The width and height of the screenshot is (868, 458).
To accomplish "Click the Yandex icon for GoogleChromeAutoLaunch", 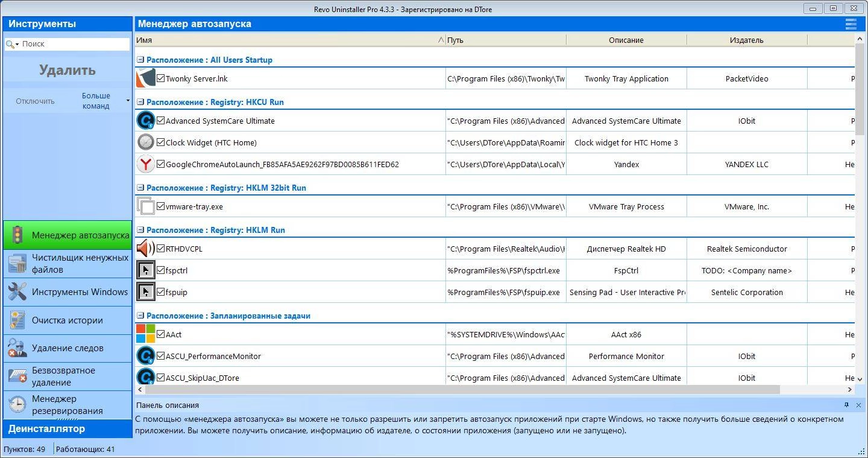I will [145, 164].
